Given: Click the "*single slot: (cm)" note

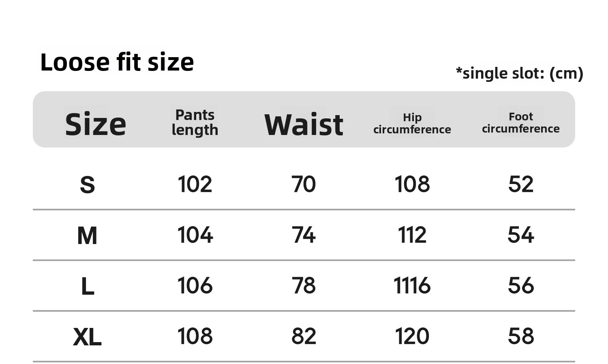Looking at the screenshot, I should click(x=519, y=73).
